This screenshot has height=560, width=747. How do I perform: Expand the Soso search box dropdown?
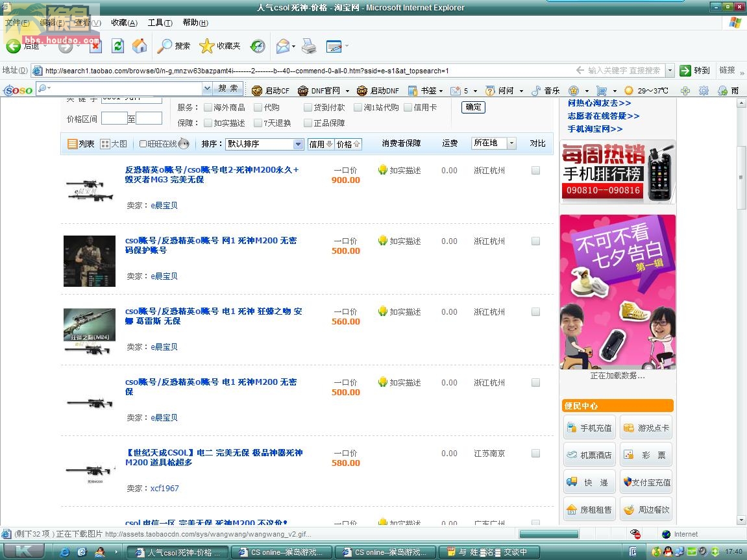(x=207, y=88)
